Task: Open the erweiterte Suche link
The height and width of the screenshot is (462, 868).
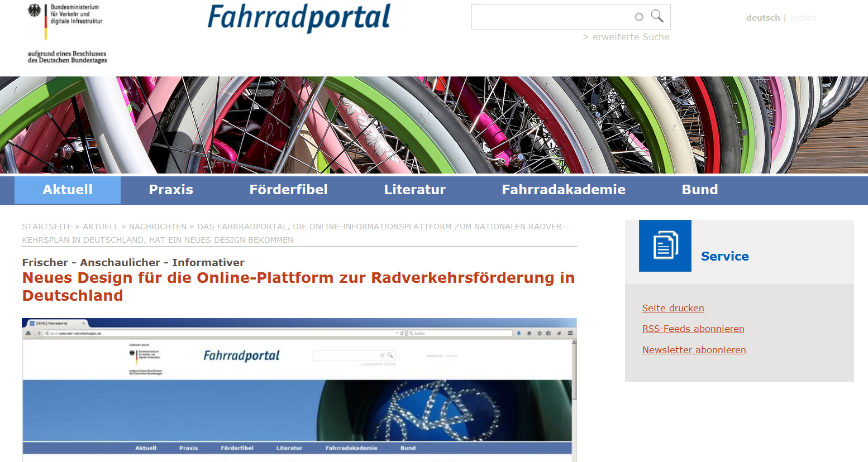Action: click(626, 37)
